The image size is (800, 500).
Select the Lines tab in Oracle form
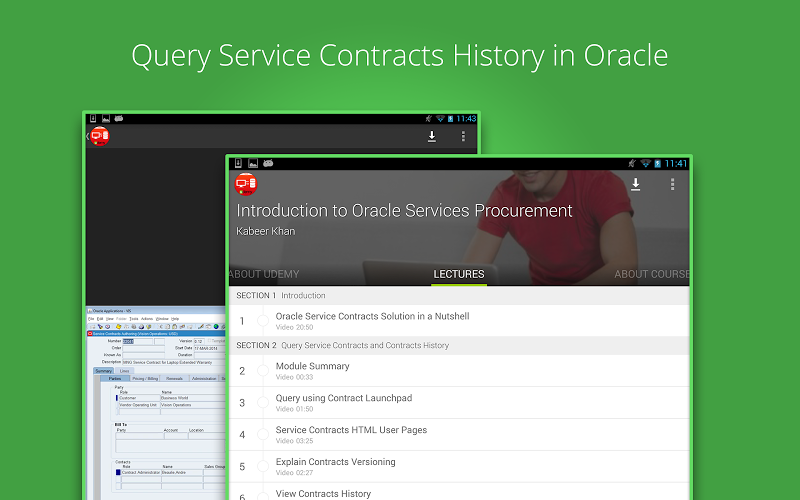click(x=124, y=371)
